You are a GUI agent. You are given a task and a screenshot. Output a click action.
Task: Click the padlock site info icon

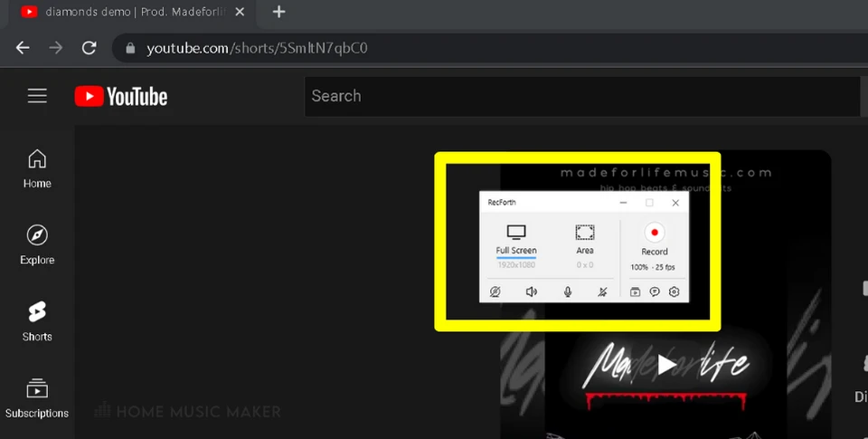tap(130, 48)
